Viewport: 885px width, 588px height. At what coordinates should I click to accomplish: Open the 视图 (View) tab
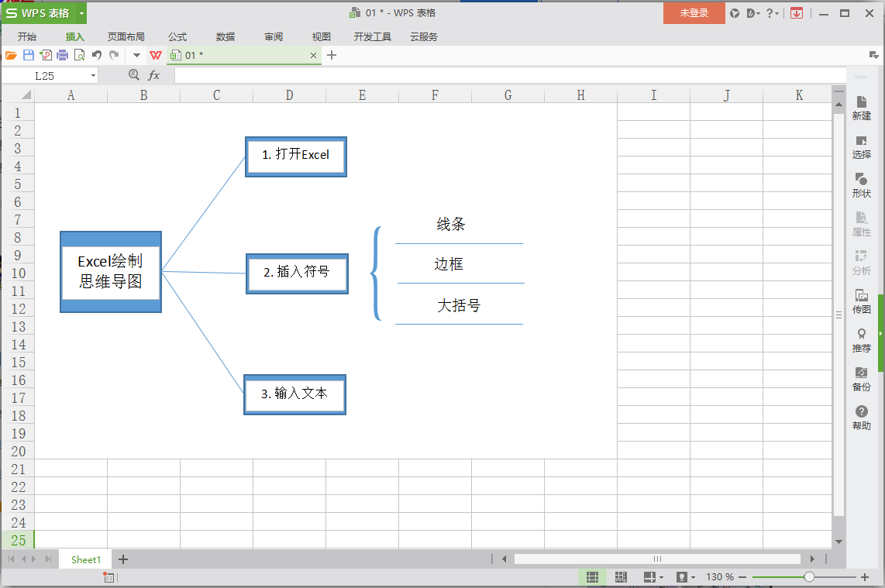point(321,36)
